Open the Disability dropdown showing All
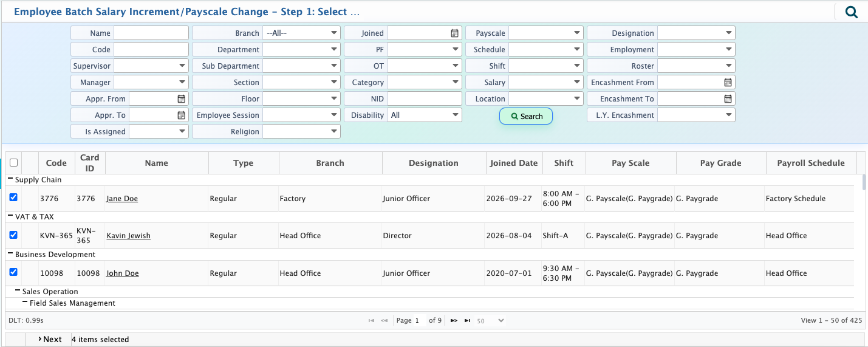 tap(425, 115)
